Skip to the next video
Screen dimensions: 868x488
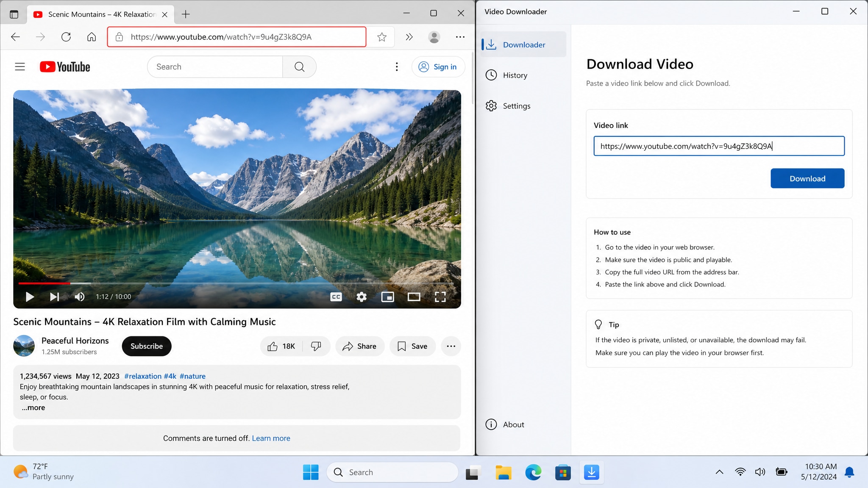(55, 297)
